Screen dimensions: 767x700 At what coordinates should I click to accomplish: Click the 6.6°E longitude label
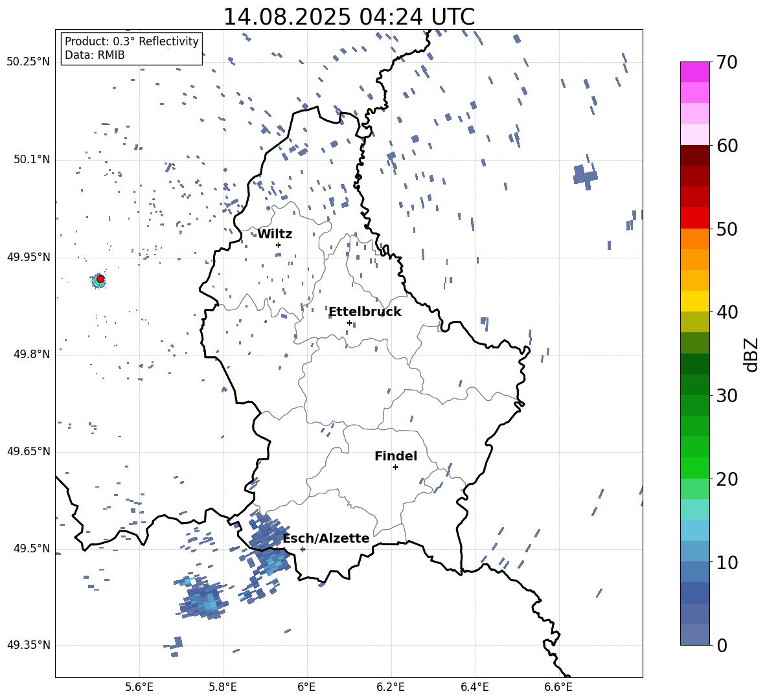(558, 687)
